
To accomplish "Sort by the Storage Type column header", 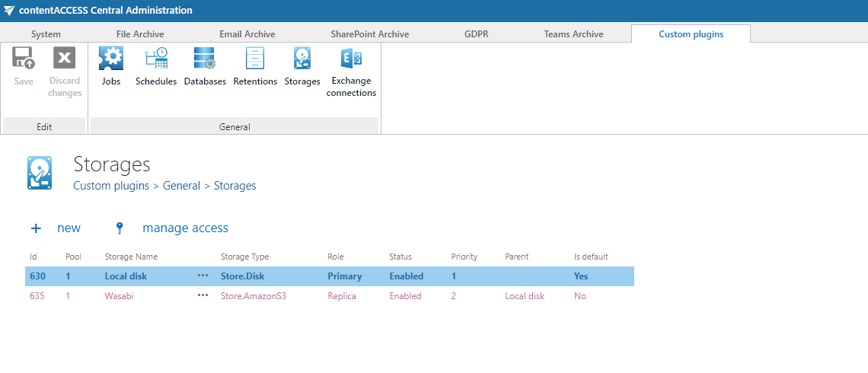I will coord(244,257).
